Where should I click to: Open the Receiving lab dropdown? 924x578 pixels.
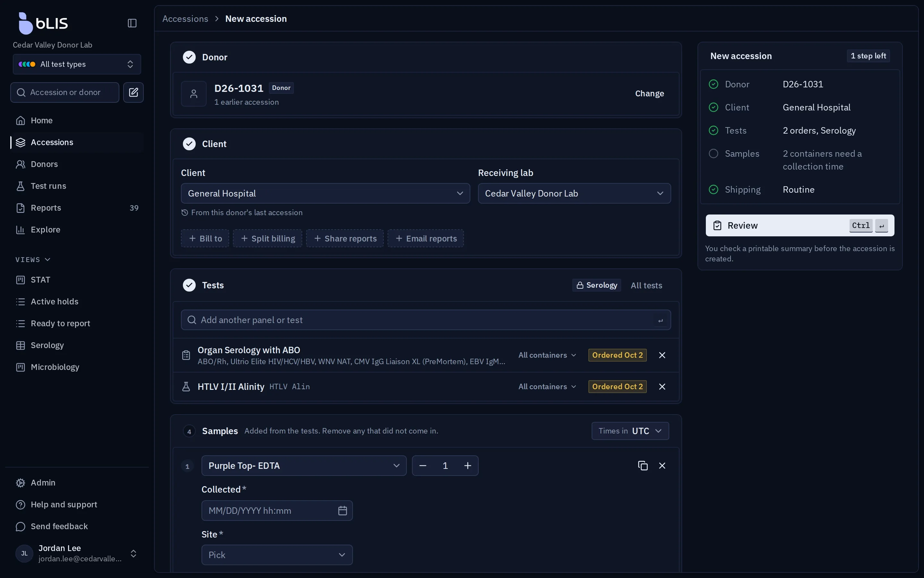(574, 193)
